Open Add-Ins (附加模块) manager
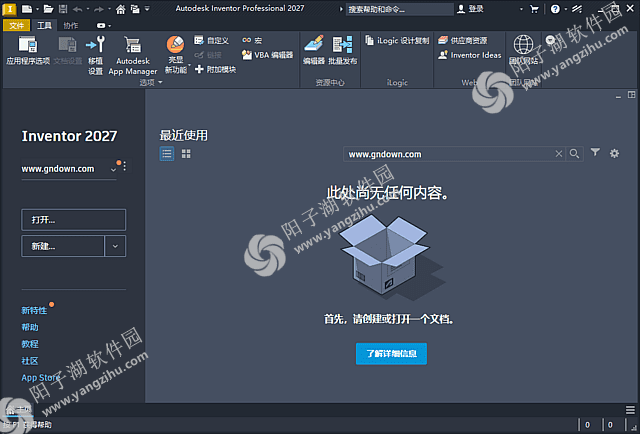640x434 pixels. click(216, 69)
